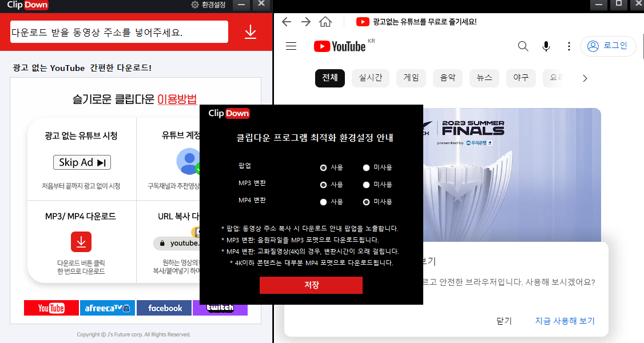Click the voice search microphone icon
This screenshot has width=644, height=343.
[546, 46]
